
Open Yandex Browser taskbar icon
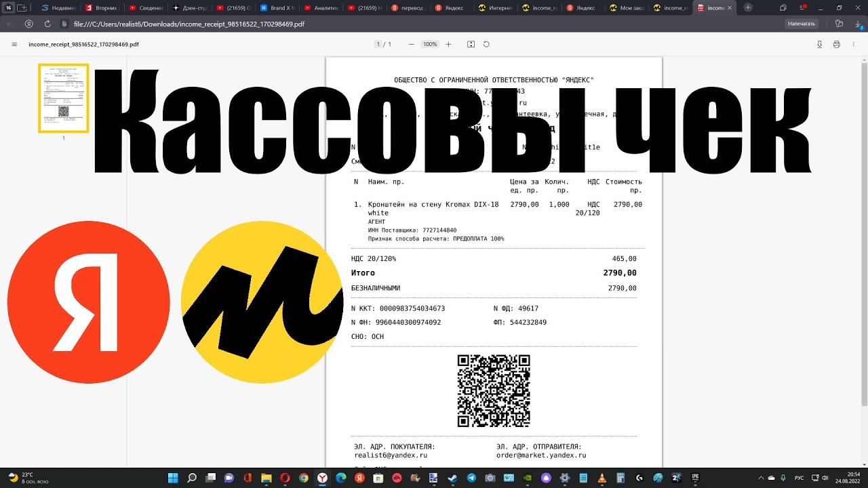click(x=322, y=478)
